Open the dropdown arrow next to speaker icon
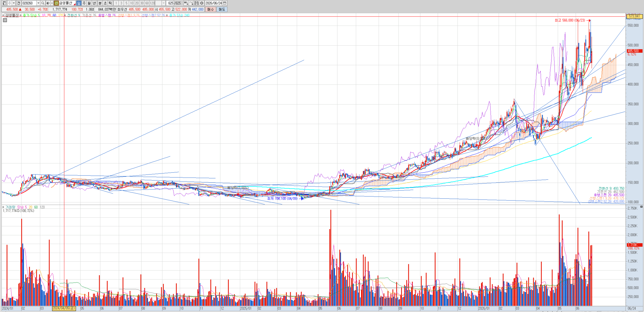 coord(52,3)
